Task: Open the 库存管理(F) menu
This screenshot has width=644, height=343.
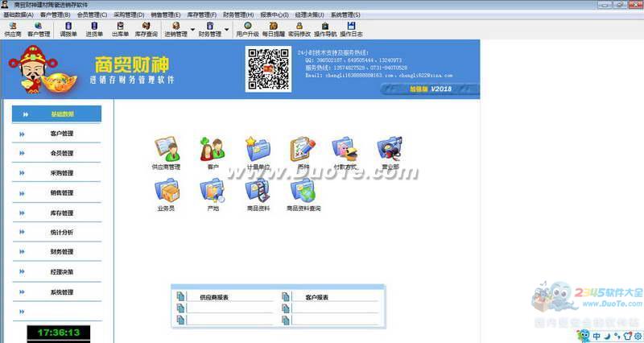Action: click(x=202, y=14)
